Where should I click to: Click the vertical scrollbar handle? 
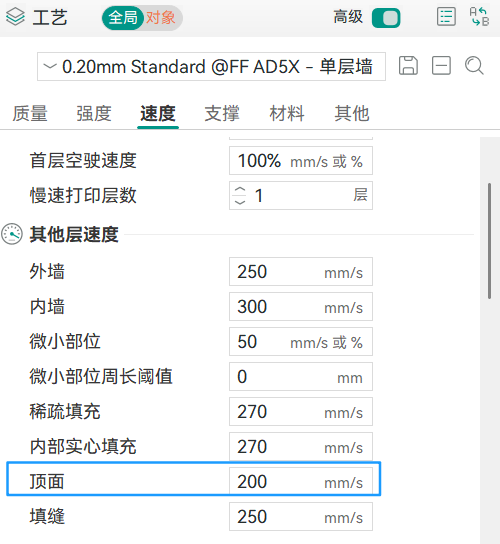tap(489, 241)
